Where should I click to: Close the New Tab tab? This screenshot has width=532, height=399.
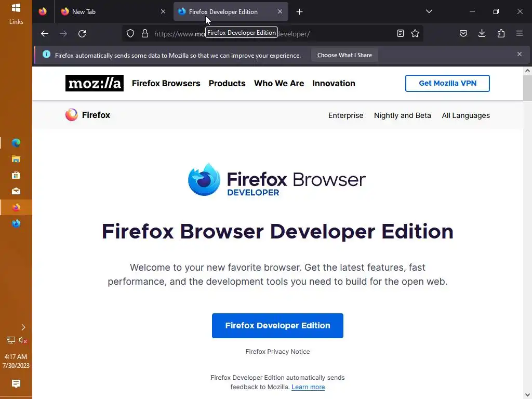pyautogui.click(x=163, y=11)
